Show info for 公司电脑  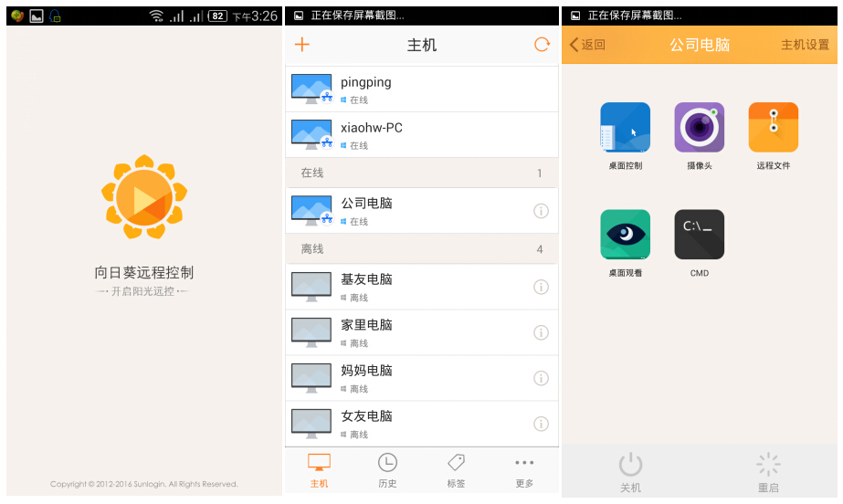click(541, 211)
